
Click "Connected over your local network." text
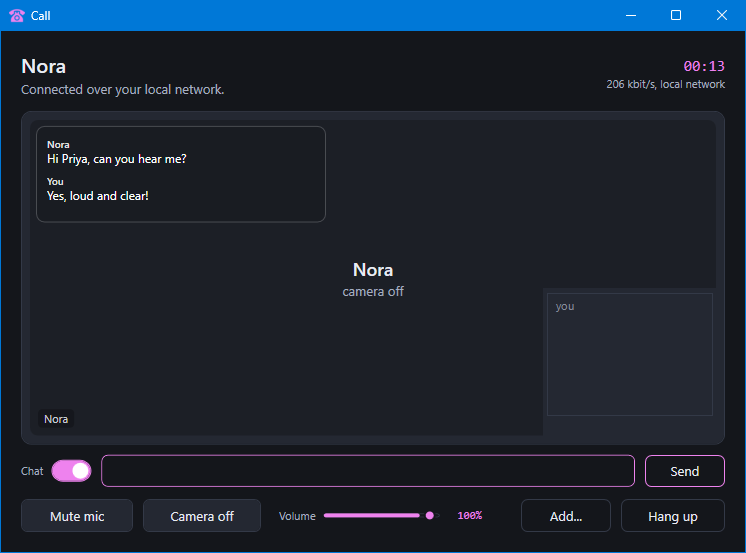[x=122, y=89]
